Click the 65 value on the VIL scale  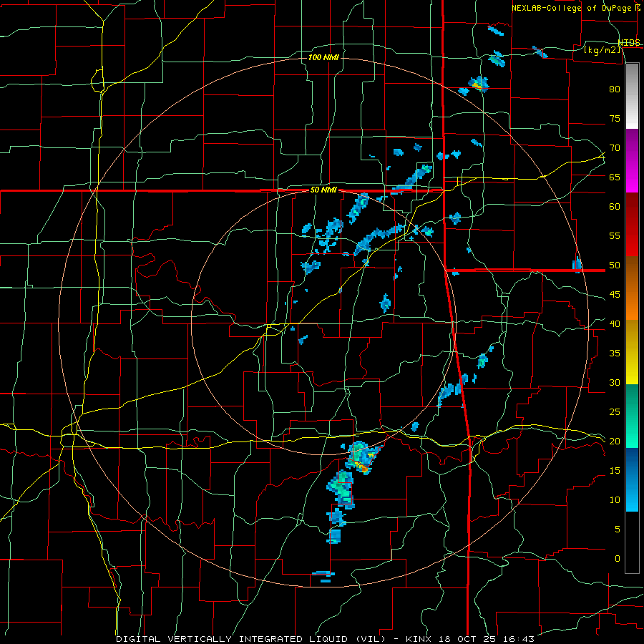[x=615, y=177]
